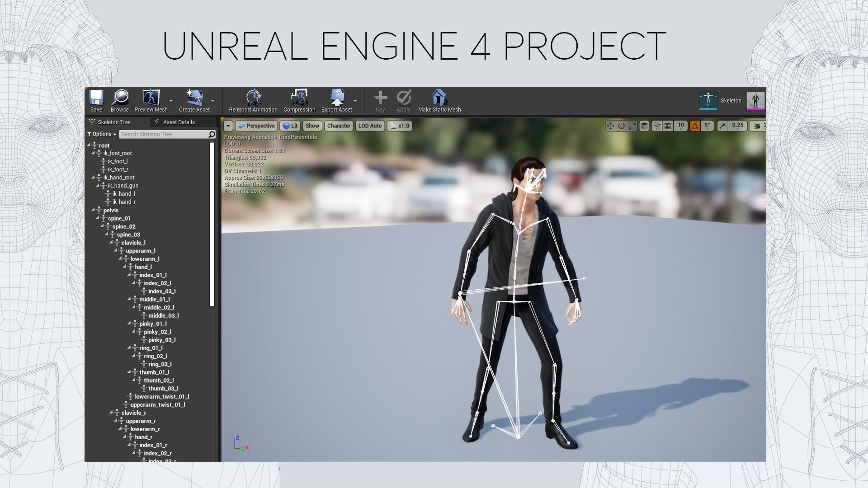Select the spine_03 bone
The width and height of the screenshot is (868, 488).
pyautogui.click(x=128, y=235)
